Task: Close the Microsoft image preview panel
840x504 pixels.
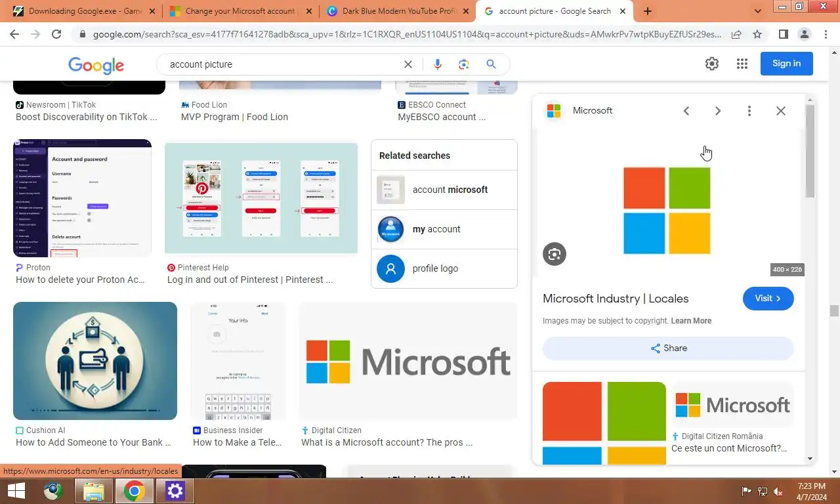Action: 781,111
